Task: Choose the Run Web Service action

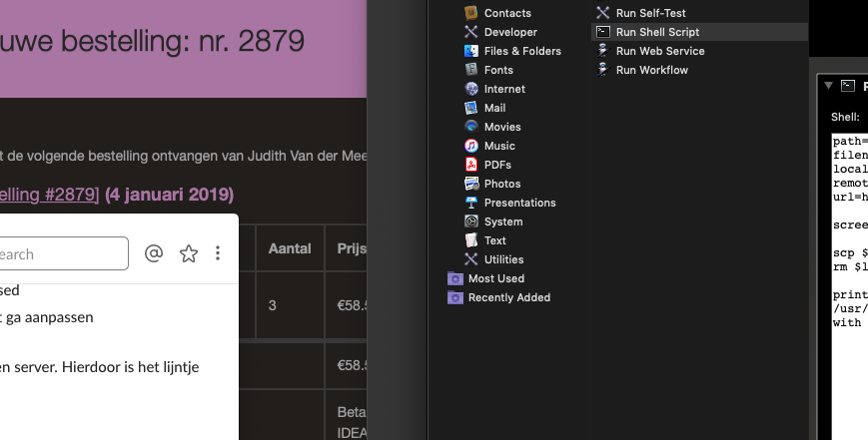Action: pyautogui.click(x=659, y=51)
